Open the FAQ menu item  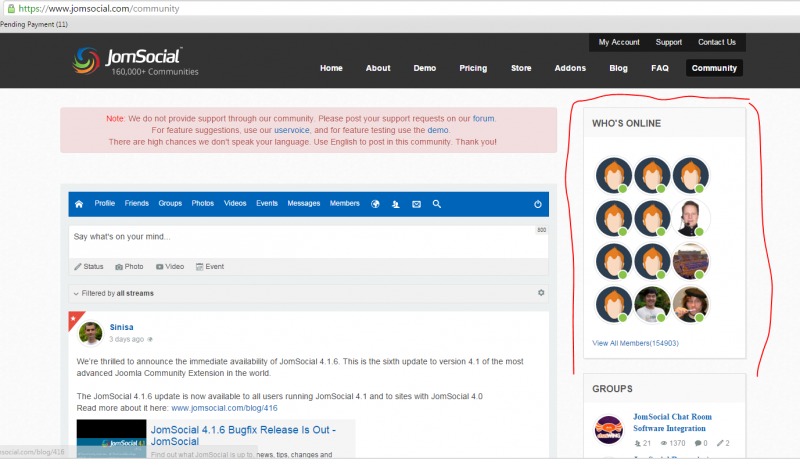coord(660,68)
